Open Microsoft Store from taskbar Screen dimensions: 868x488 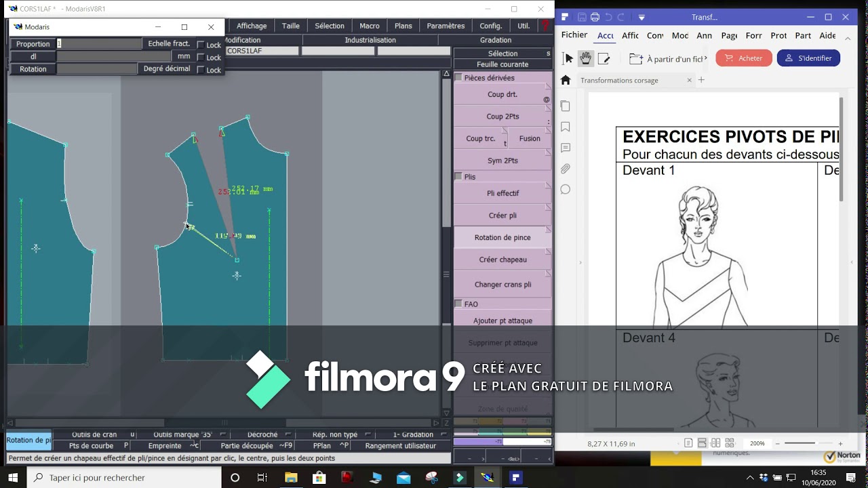click(319, 477)
